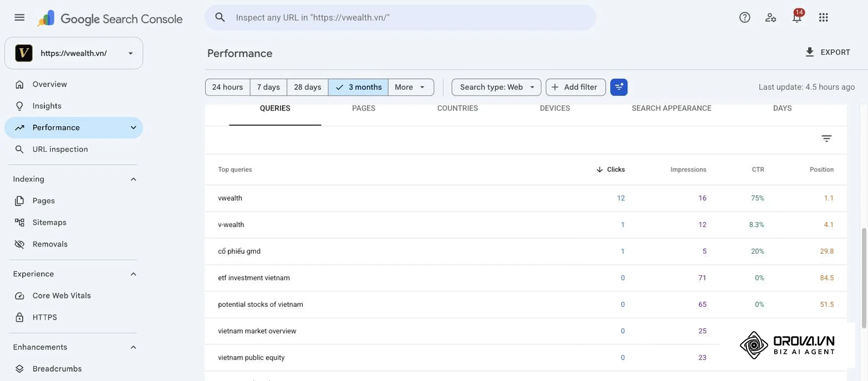The width and height of the screenshot is (868, 381).
Task: Click the blue filter reset icon button
Action: [619, 87]
